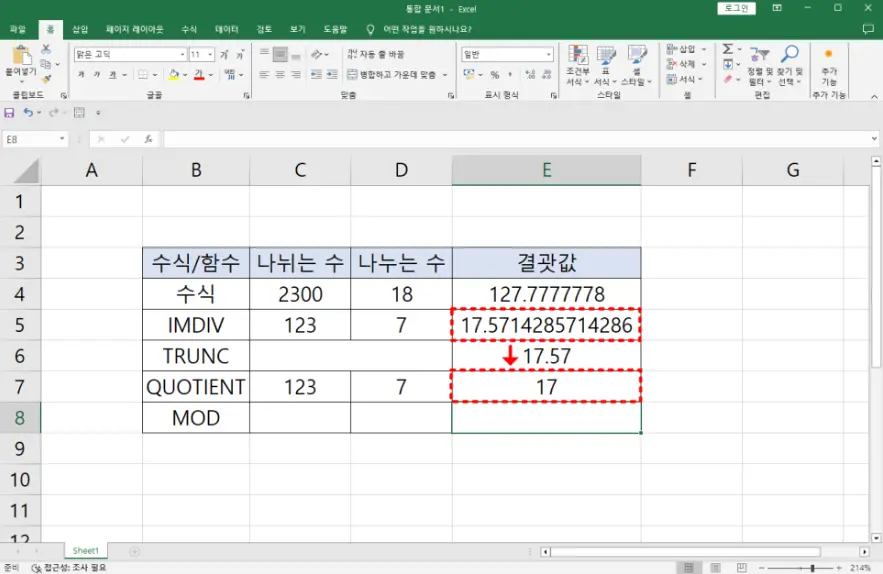Open the font name dropdown (맑은 고딕)
The height and width of the screenshot is (574, 883).
click(x=182, y=54)
